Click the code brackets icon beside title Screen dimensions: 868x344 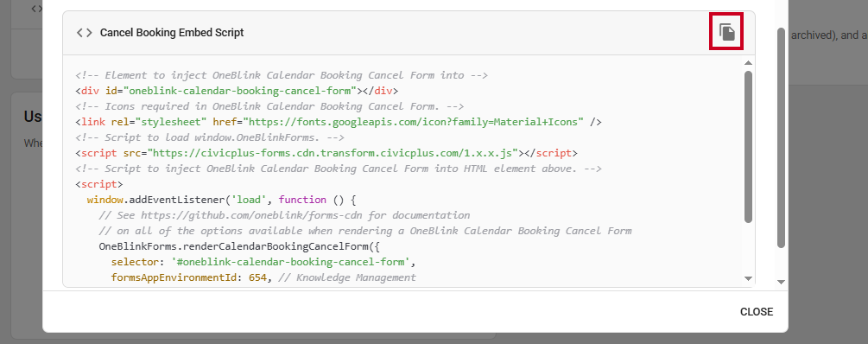84,33
